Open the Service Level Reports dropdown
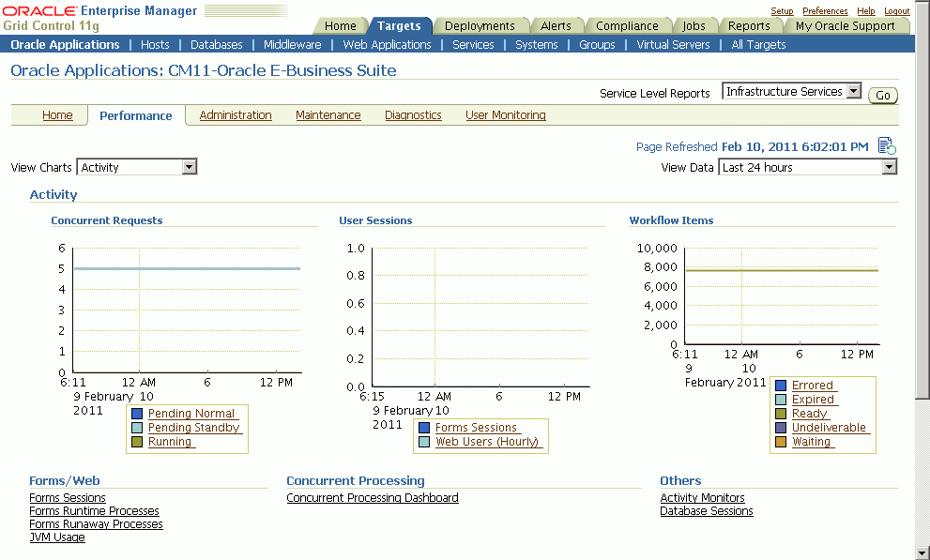 point(791,91)
